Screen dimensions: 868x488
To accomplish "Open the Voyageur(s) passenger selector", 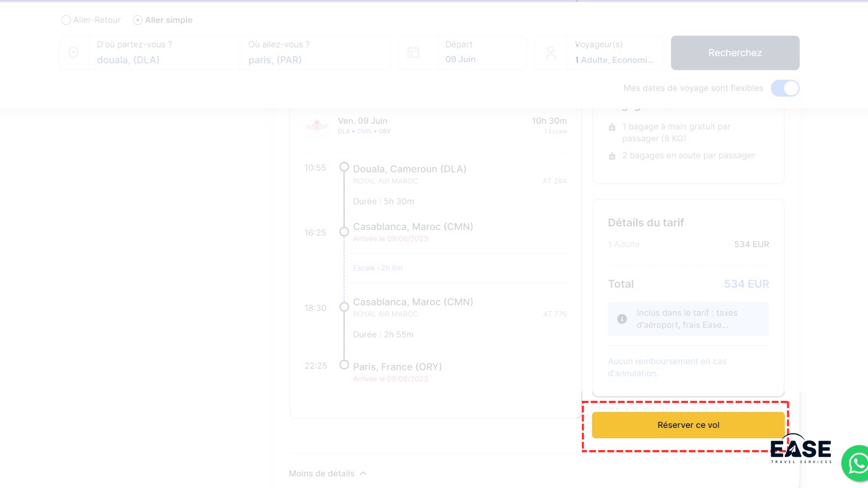I will [x=614, y=53].
